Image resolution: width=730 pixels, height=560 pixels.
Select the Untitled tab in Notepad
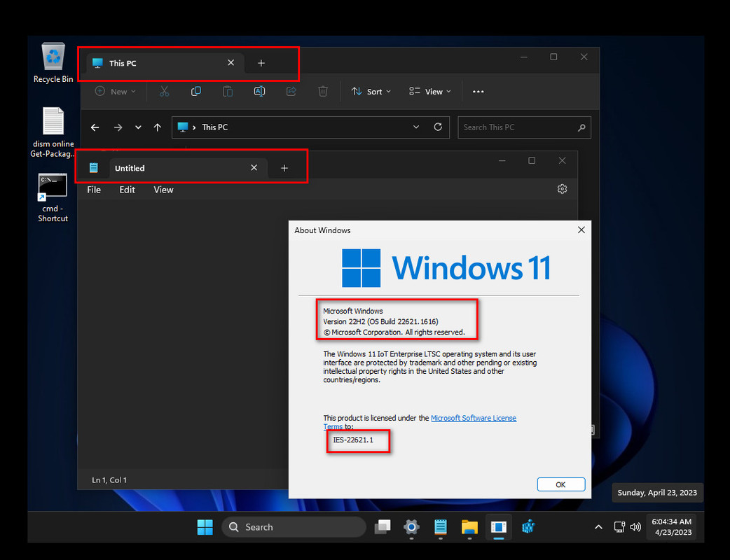(x=188, y=168)
